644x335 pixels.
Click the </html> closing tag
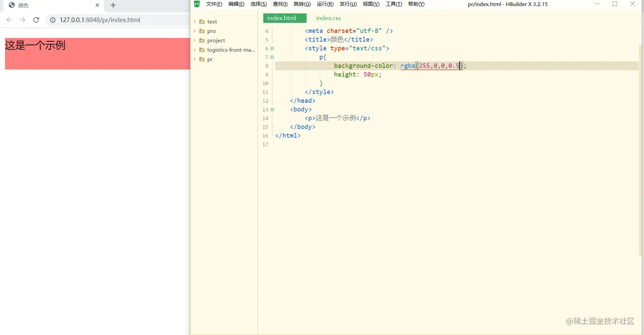click(288, 136)
